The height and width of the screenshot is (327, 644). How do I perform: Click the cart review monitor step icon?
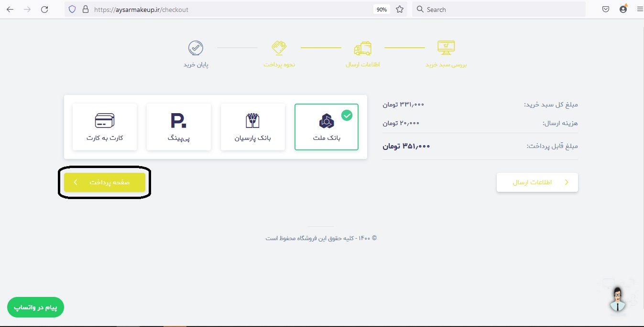(446, 48)
